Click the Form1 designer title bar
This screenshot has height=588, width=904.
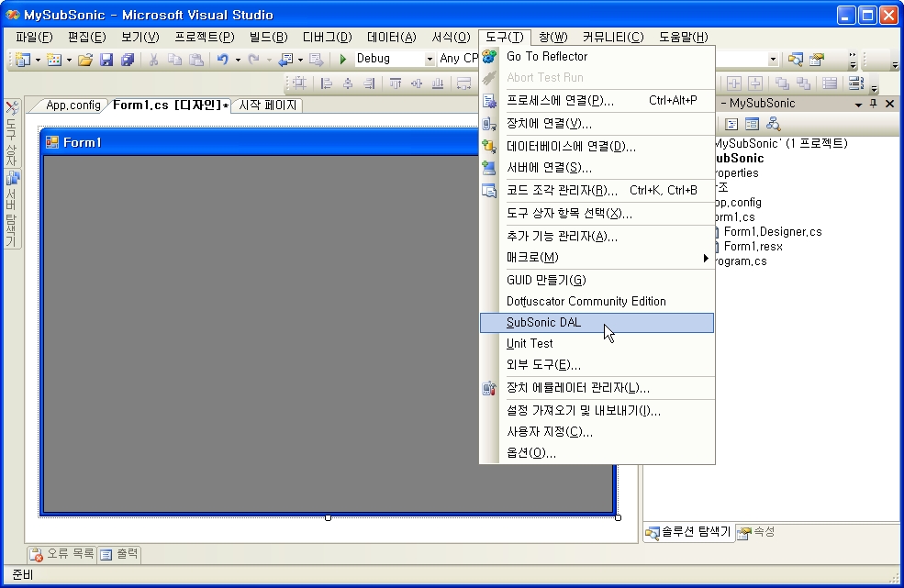coord(261,142)
